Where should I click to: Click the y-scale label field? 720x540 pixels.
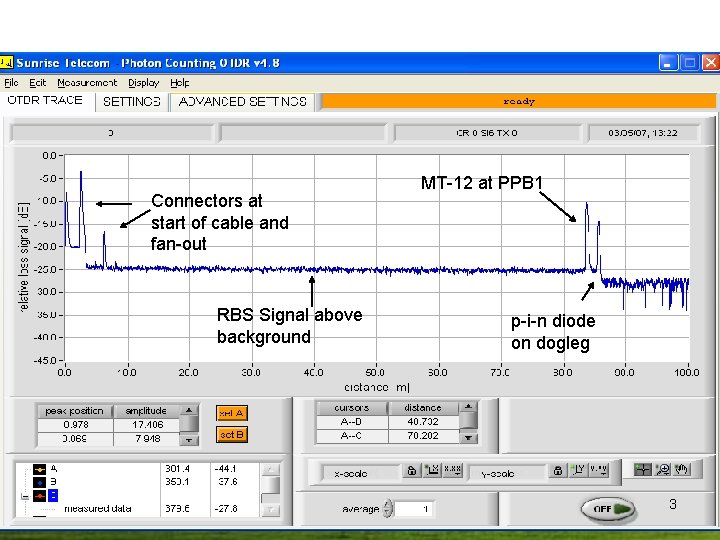(x=506, y=473)
